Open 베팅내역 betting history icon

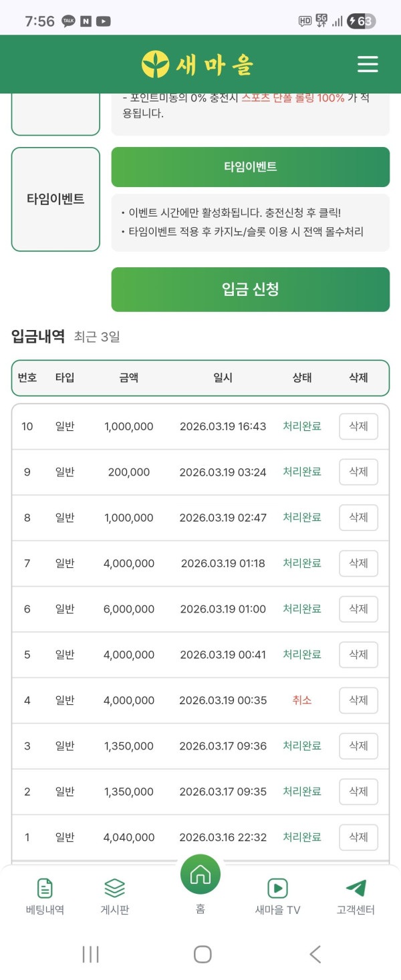[x=45, y=888]
